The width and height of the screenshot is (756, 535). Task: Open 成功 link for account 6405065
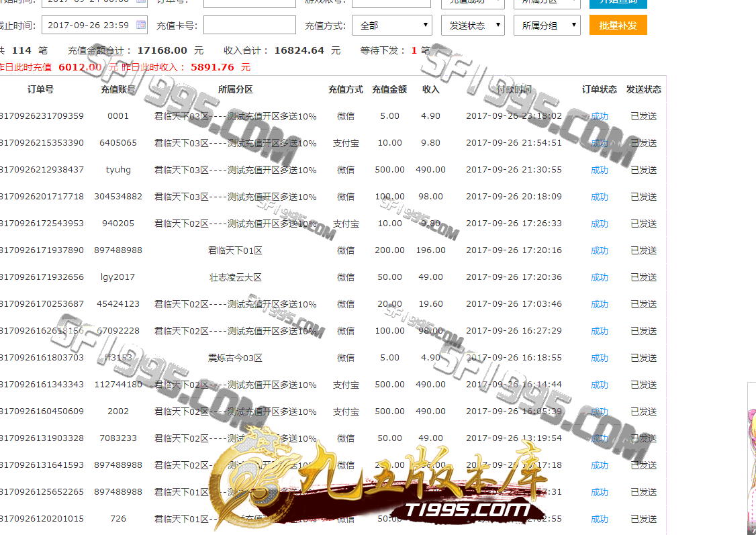[x=600, y=143]
